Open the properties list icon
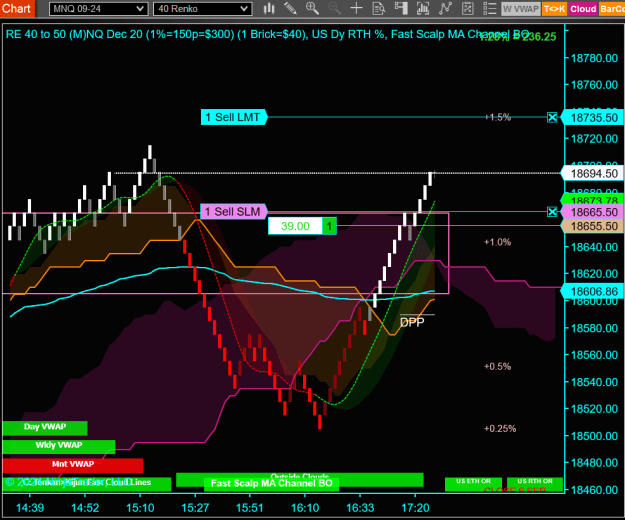This screenshot has width=625, height=520. 489,8
